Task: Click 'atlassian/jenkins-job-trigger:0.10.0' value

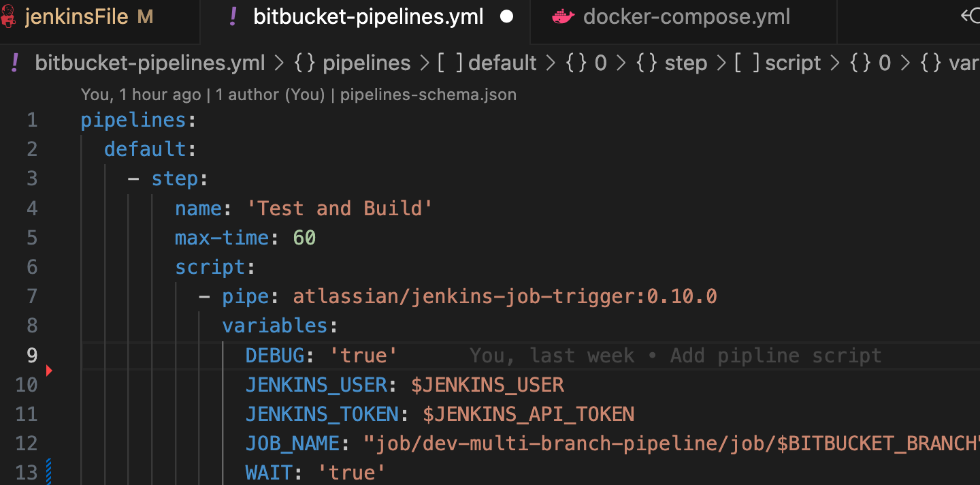Action: pos(505,296)
